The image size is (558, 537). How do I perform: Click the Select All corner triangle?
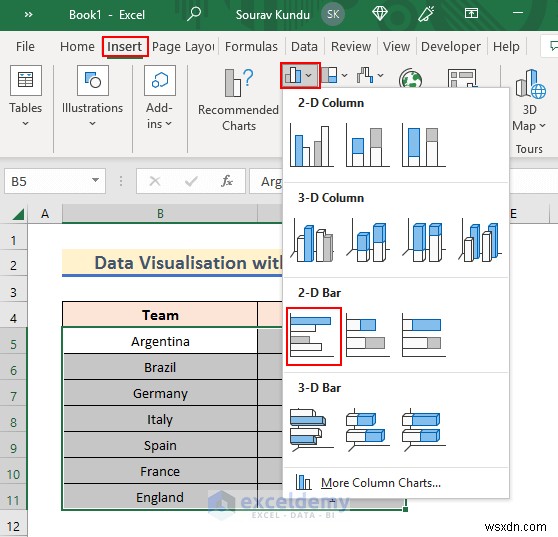[18, 215]
